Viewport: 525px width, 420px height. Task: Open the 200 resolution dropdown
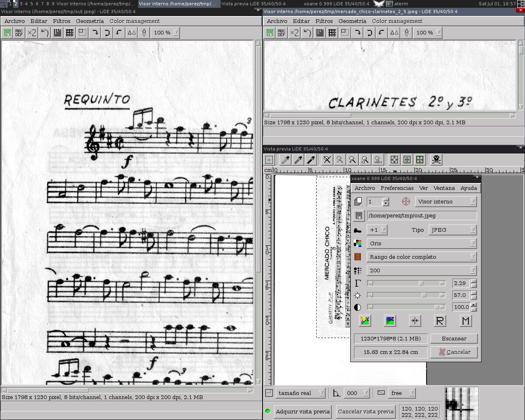[422, 270]
